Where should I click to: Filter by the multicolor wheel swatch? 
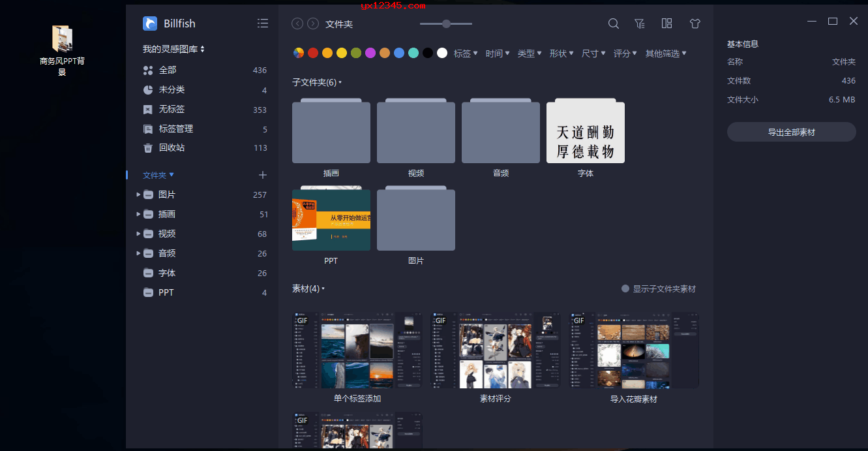click(x=299, y=54)
